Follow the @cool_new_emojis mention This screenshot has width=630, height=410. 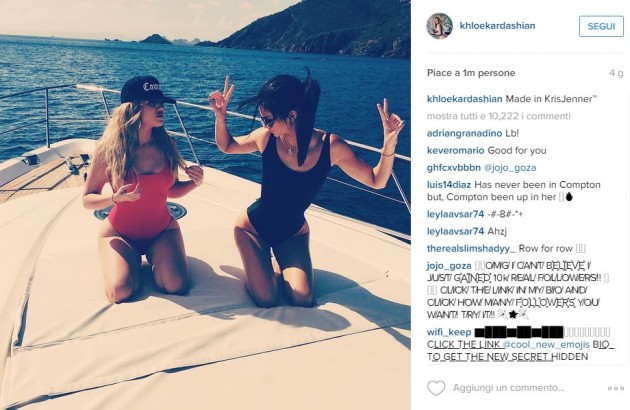click(x=546, y=344)
